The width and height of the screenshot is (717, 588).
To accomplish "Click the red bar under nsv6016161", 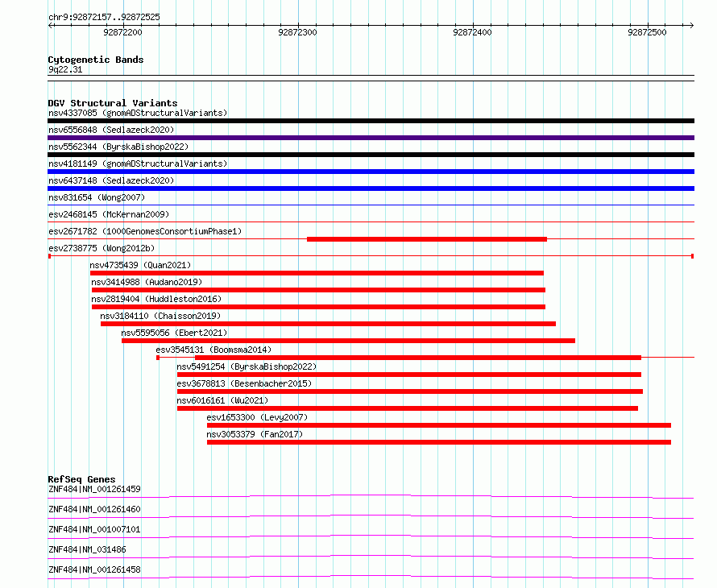I will click(x=408, y=408).
